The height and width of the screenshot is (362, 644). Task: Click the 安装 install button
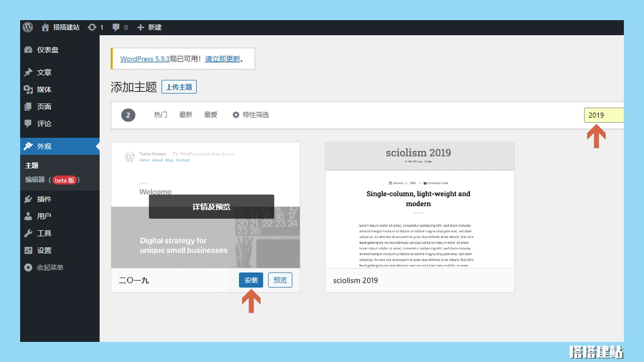coord(251,280)
